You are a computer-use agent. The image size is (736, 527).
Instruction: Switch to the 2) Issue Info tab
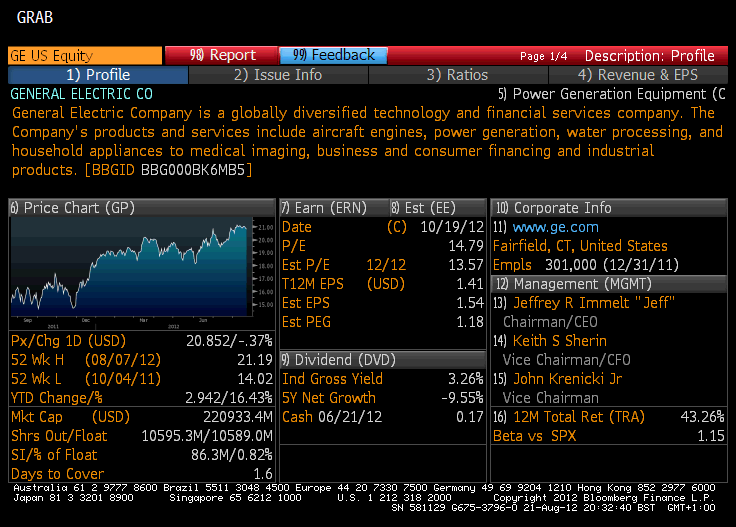click(x=278, y=75)
